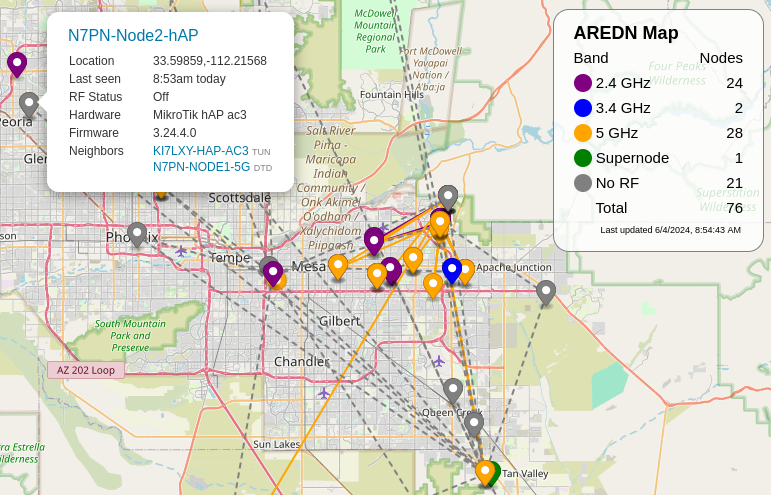The width and height of the screenshot is (771, 495).
Task: Click the AREDN Map legend title
Action: tap(626, 33)
